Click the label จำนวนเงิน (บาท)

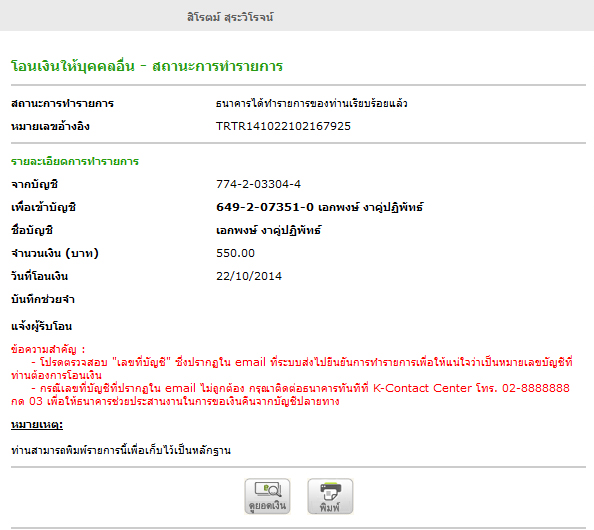tap(55, 253)
